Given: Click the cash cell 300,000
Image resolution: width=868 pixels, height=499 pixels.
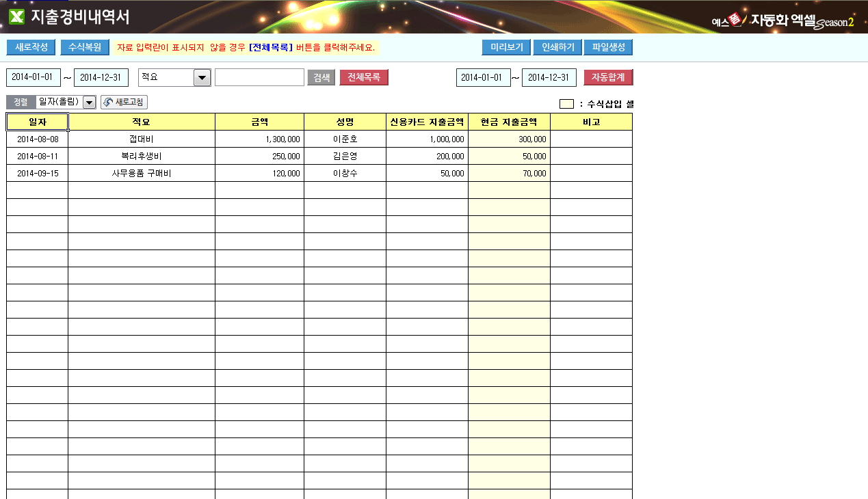Looking at the screenshot, I should (509, 139).
